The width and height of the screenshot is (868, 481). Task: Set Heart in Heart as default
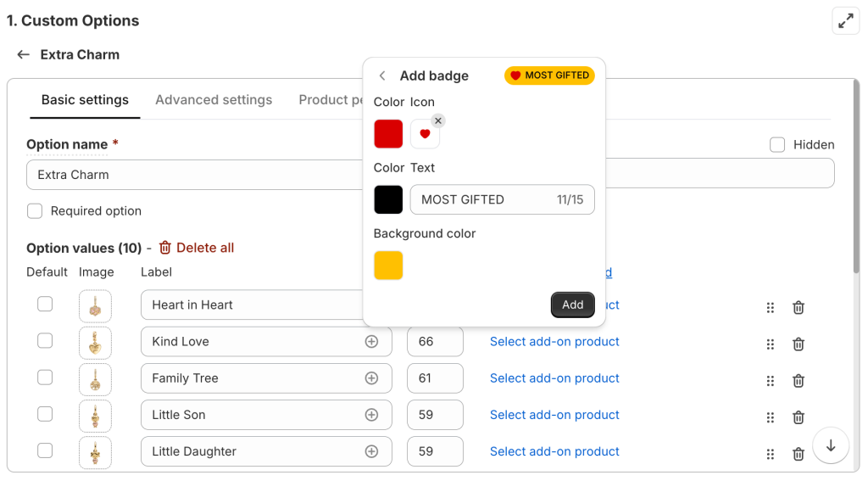(x=45, y=305)
